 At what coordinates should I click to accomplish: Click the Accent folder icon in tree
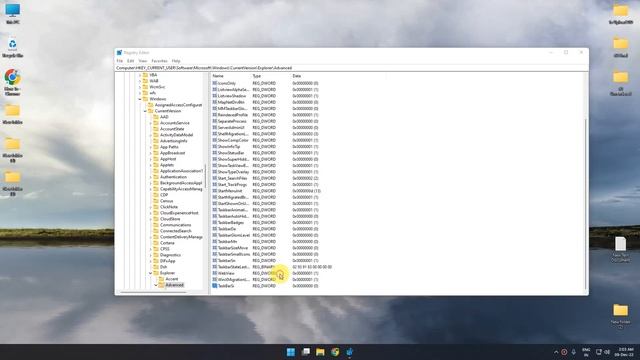(x=161, y=279)
